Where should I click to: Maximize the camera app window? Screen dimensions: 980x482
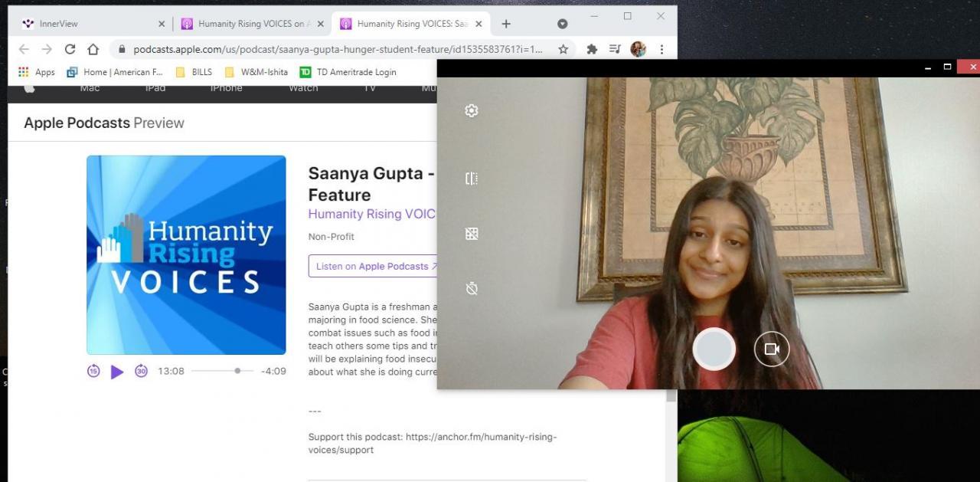tap(947, 67)
